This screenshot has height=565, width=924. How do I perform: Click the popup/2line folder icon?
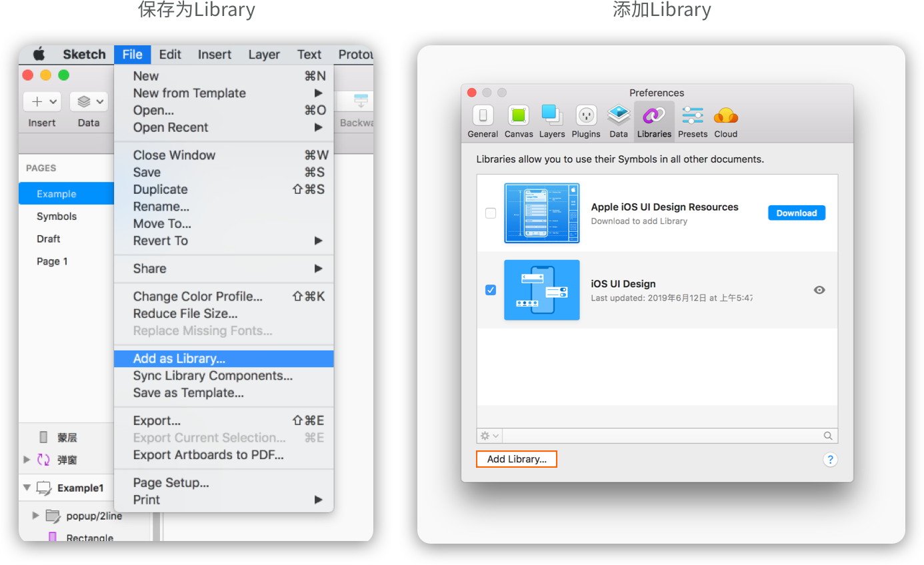[x=53, y=516]
